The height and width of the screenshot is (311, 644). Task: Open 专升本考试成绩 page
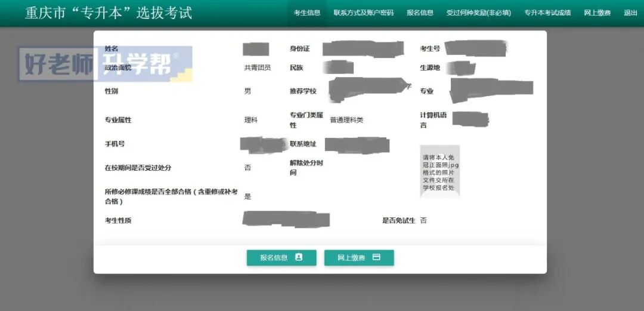[x=547, y=13]
